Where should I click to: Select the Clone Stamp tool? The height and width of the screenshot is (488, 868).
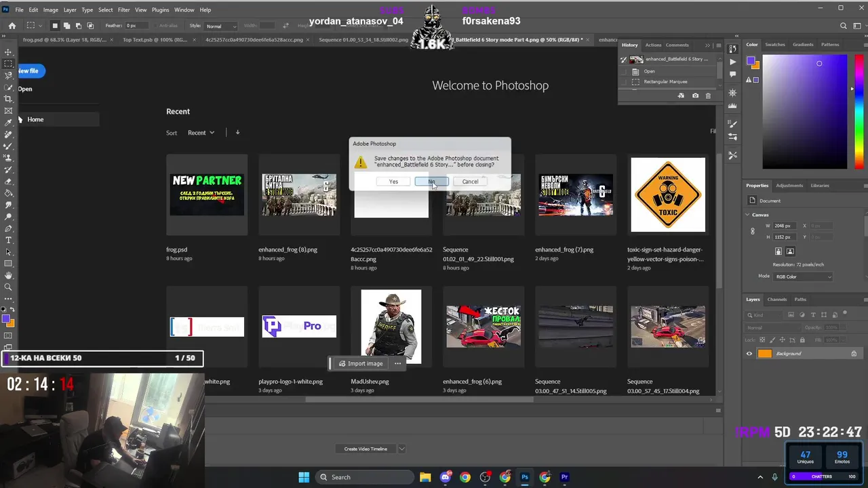pyautogui.click(x=8, y=157)
